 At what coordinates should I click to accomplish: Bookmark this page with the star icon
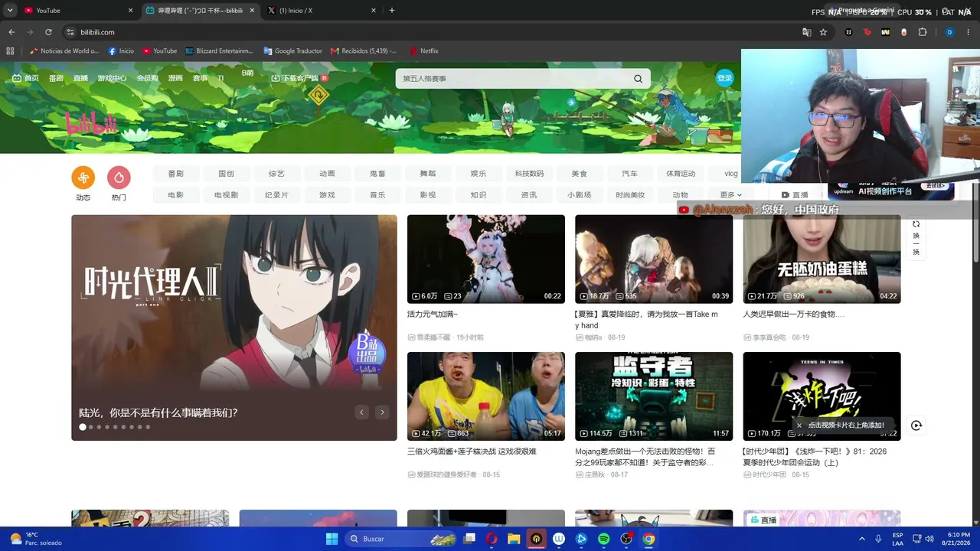(823, 32)
